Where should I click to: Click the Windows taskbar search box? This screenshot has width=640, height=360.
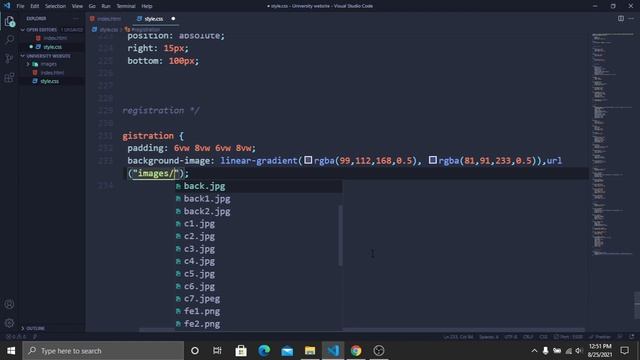pos(103,351)
